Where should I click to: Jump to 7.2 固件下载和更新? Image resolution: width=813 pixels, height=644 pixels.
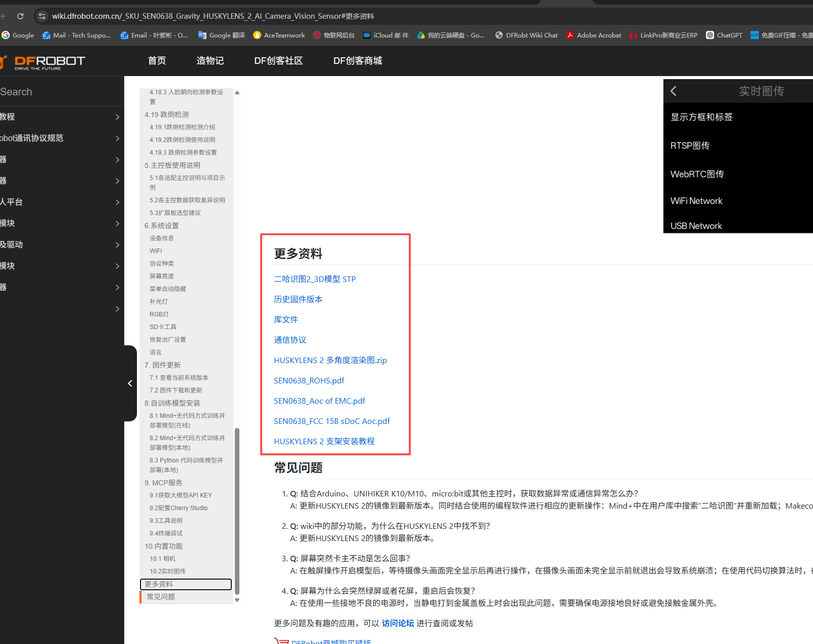[x=176, y=390]
